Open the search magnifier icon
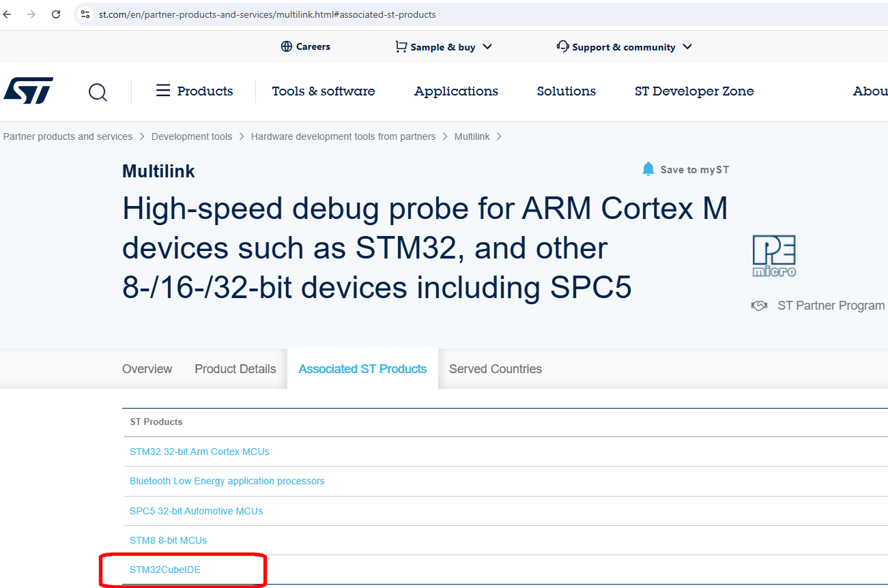 [98, 92]
